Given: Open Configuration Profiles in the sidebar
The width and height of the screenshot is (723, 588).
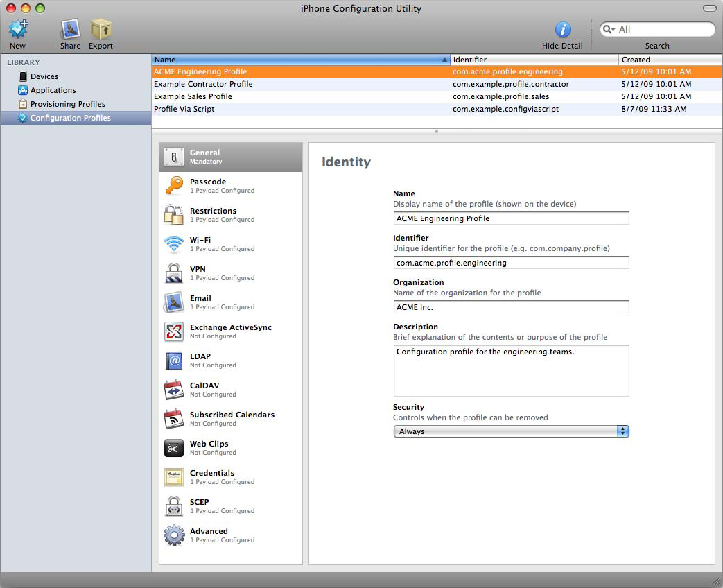Looking at the screenshot, I should (76, 118).
